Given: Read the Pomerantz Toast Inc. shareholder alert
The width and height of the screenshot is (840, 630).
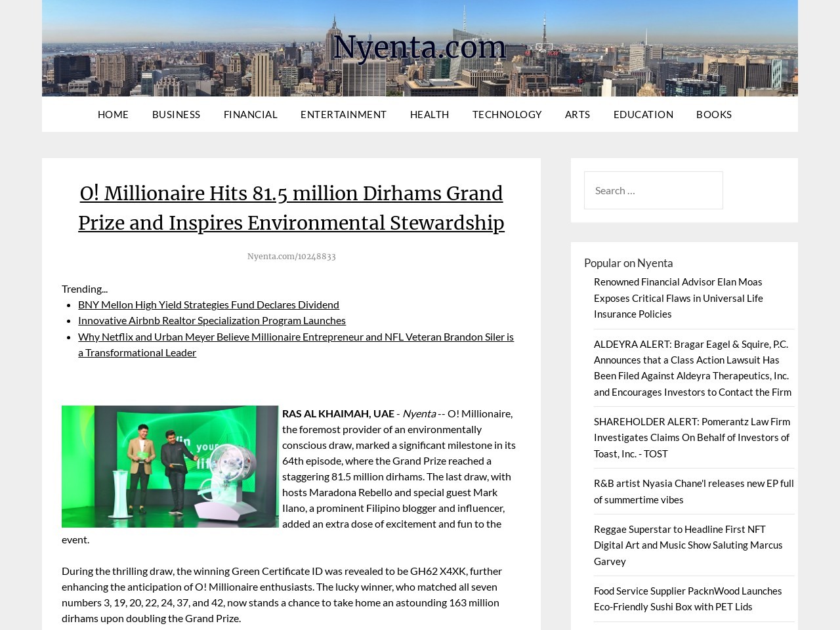Looking at the screenshot, I should coord(692,437).
